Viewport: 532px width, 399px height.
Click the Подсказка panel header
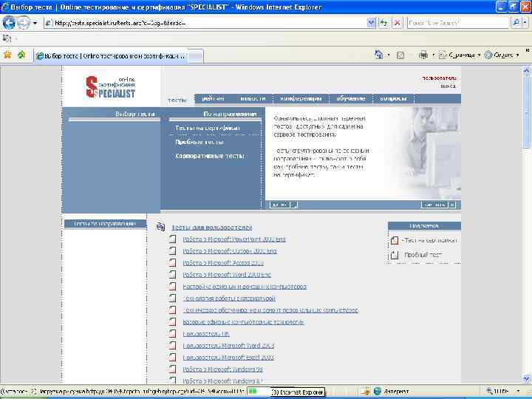pos(424,226)
